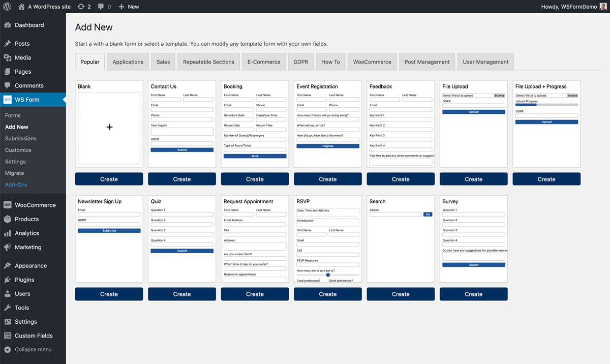The image size is (610, 364).
Task: Click the Marketing megaphone icon
Action: pos(8,247)
